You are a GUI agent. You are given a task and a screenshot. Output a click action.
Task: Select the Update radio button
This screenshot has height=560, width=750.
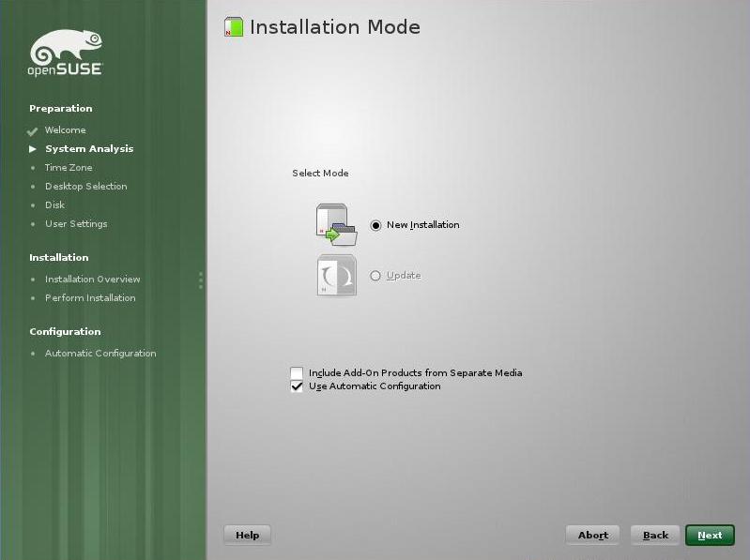(375, 276)
